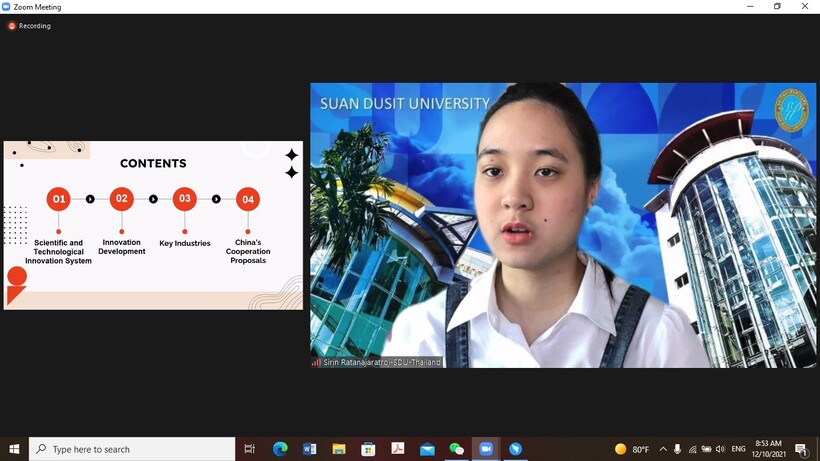
Task: Click the 04 circle on slide
Action: tap(248, 199)
